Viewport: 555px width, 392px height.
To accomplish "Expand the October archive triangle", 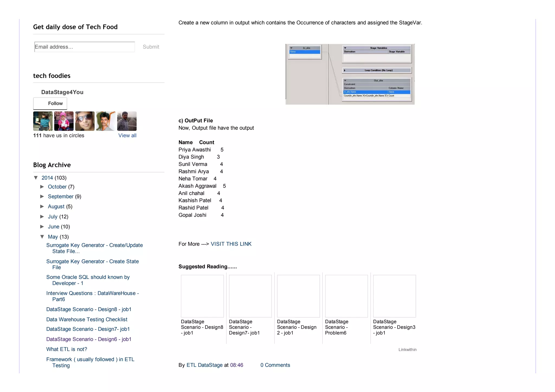I will (42, 187).
